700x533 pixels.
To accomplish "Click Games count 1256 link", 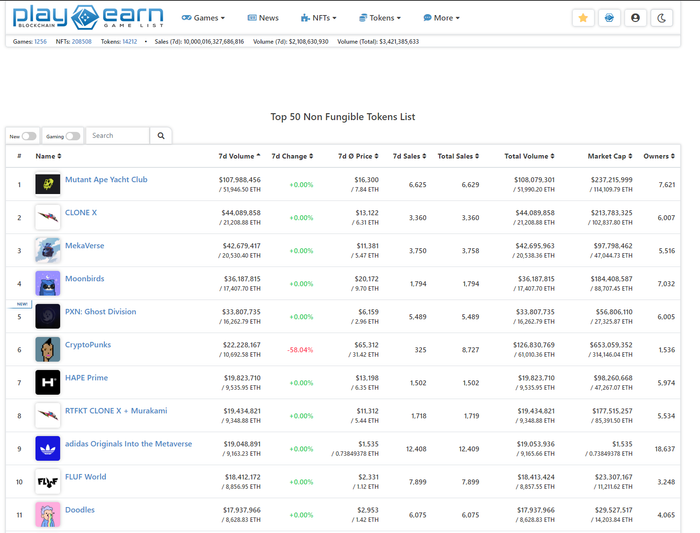I will (x=41, y=42).
